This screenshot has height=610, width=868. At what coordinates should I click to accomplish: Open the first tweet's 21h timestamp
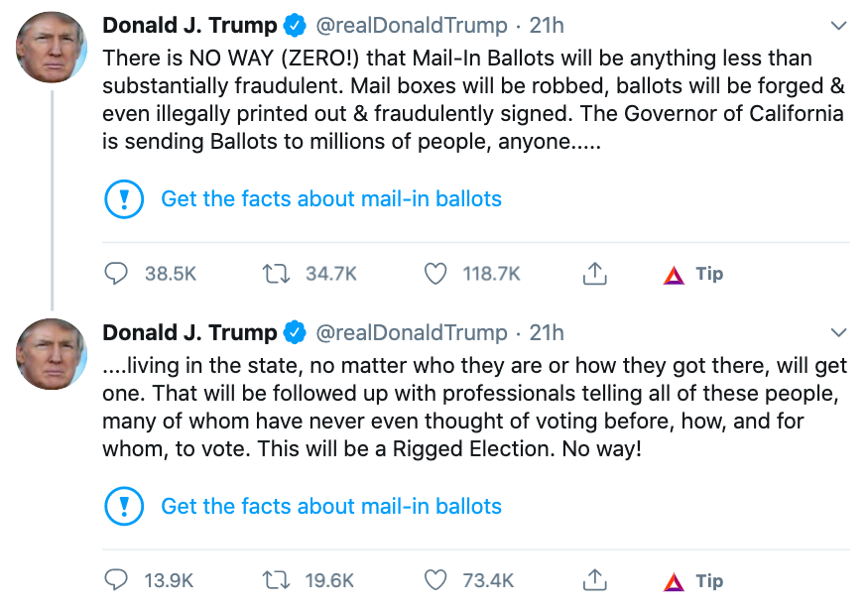[x=547, y=25]
